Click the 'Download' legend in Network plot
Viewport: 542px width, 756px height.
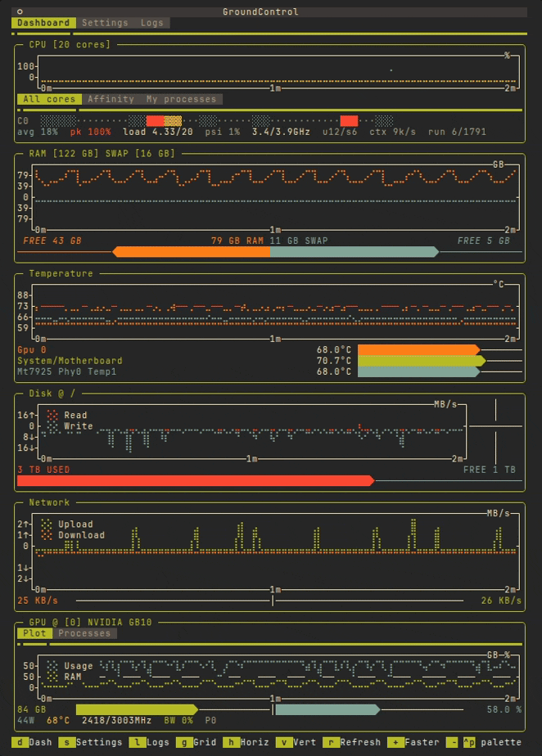tap(82, 535)
